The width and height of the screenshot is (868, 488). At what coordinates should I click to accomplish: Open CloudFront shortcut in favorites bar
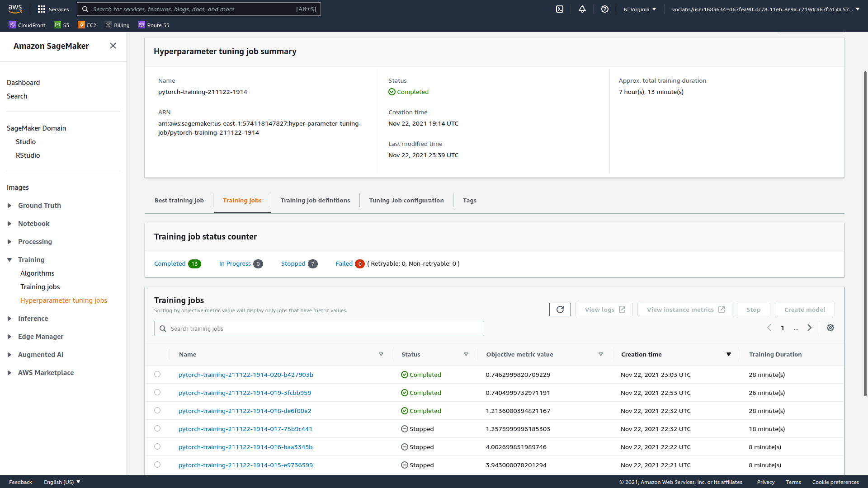27,25
